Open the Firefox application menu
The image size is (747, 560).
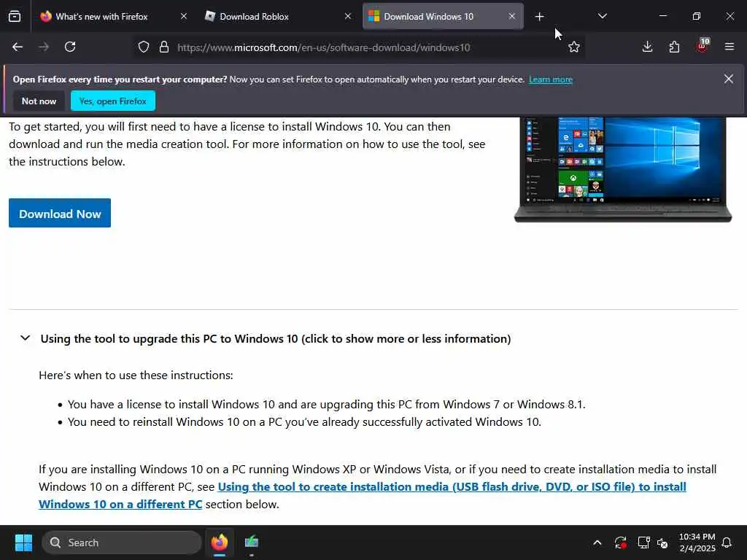(729, 47)
